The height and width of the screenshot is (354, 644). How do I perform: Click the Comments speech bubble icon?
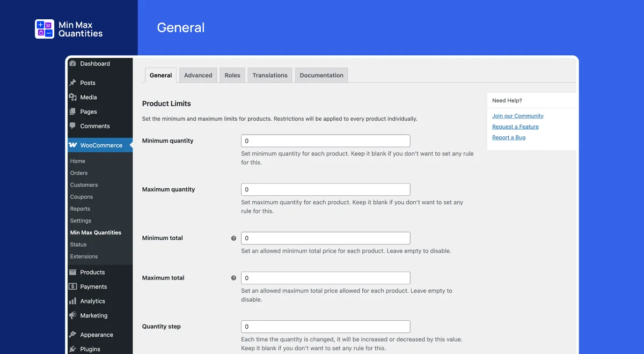(x=73, y=126)
